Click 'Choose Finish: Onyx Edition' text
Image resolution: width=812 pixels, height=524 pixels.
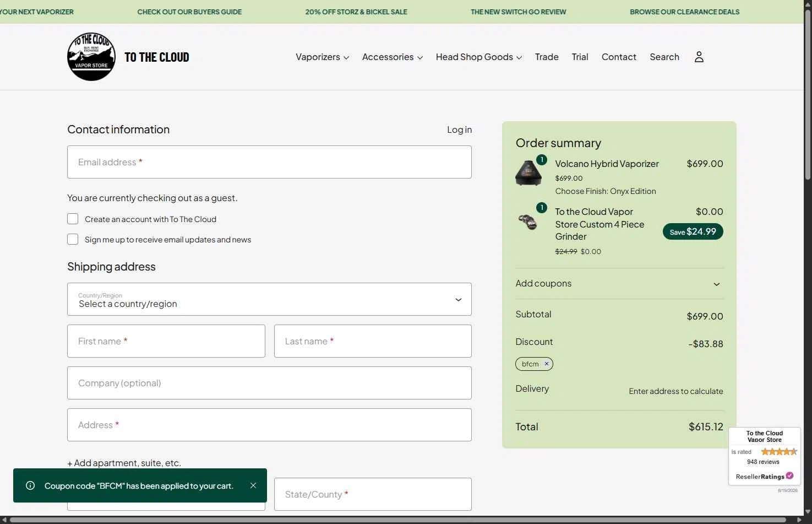pos(606,191)
